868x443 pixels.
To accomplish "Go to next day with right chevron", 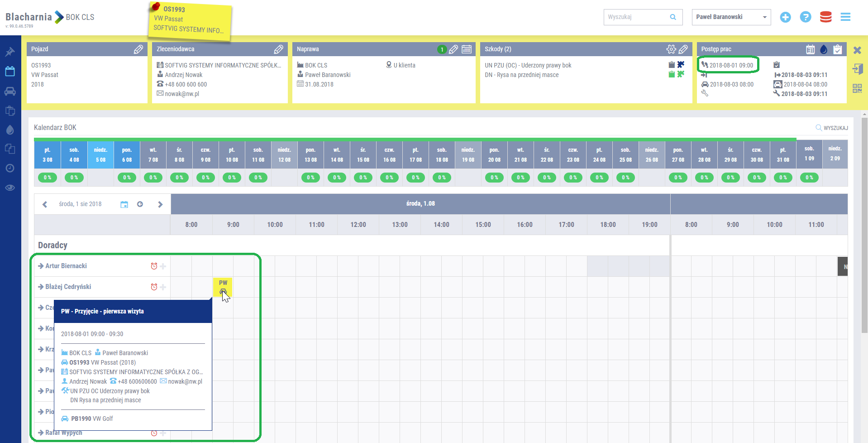I will pos(160,204).
